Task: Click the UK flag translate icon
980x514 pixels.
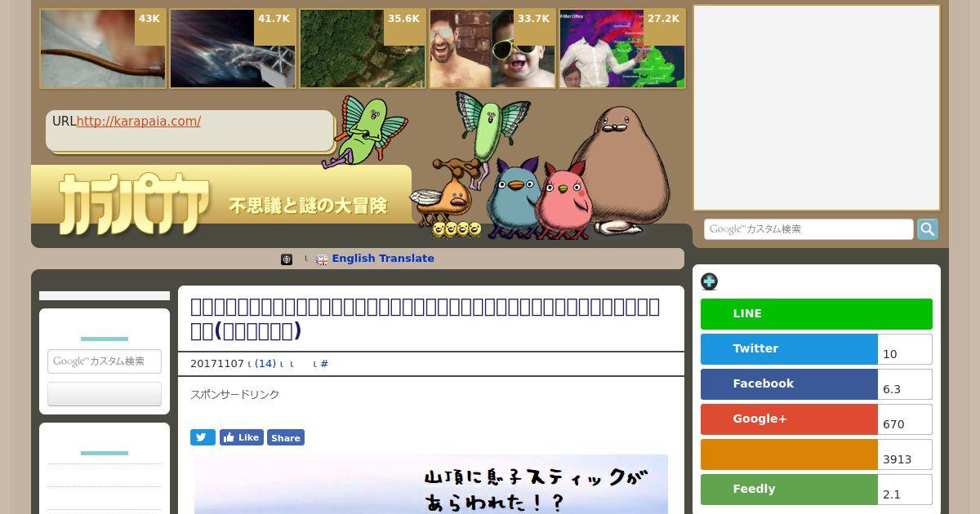Action: pos(322,259)
